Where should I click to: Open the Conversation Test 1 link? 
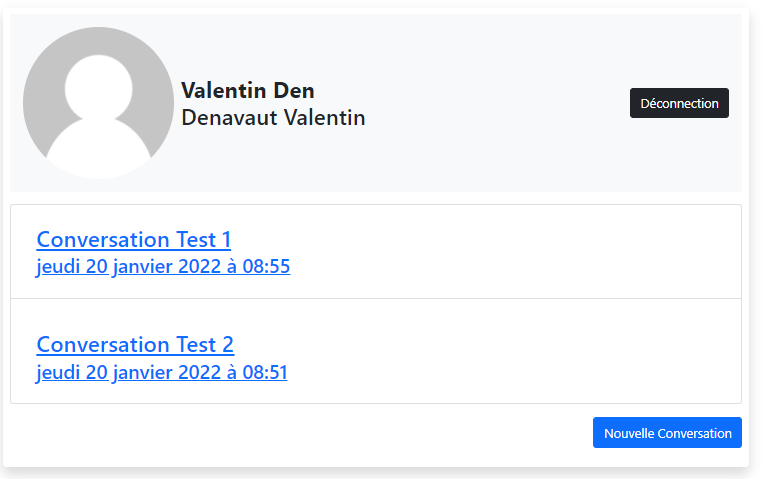[x=134, y=240]
